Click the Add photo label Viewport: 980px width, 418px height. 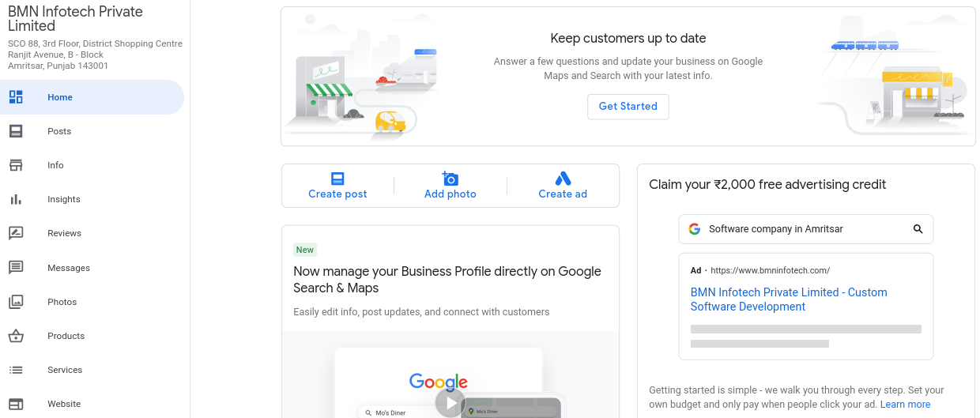450,194
